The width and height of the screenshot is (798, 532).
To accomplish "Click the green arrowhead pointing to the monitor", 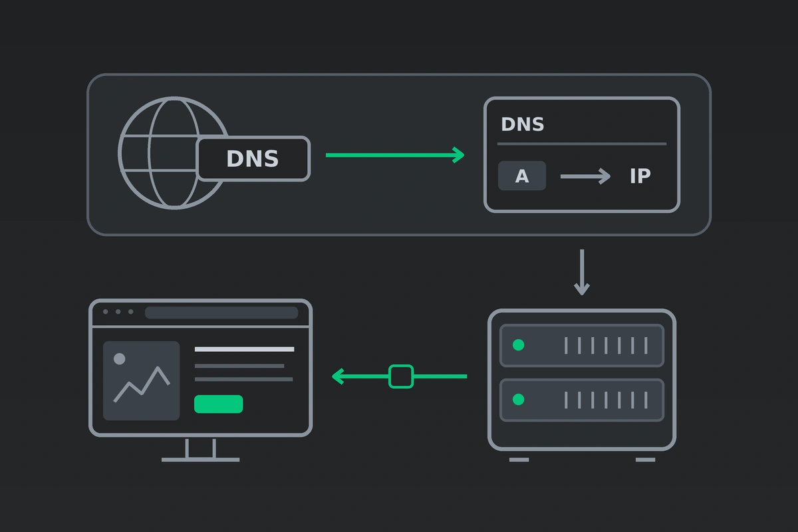I will 337,376.
